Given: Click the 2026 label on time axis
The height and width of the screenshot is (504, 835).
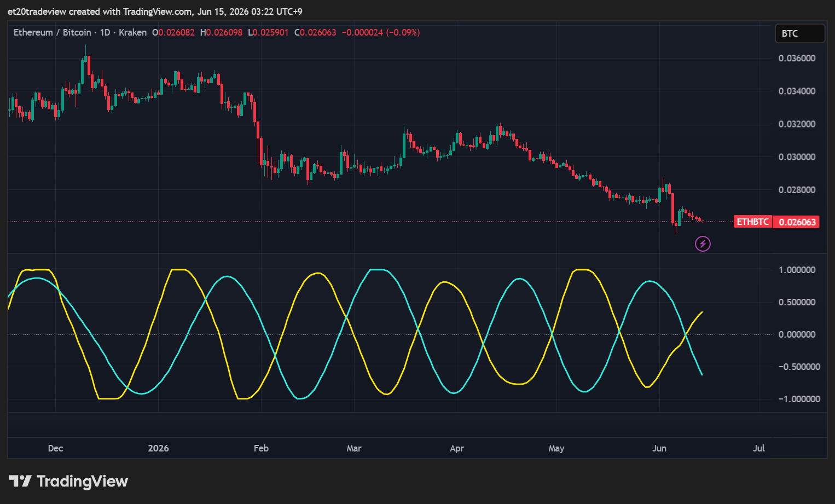Looking at the screenshot, I should pyautogui.click(x=158, y=448).
